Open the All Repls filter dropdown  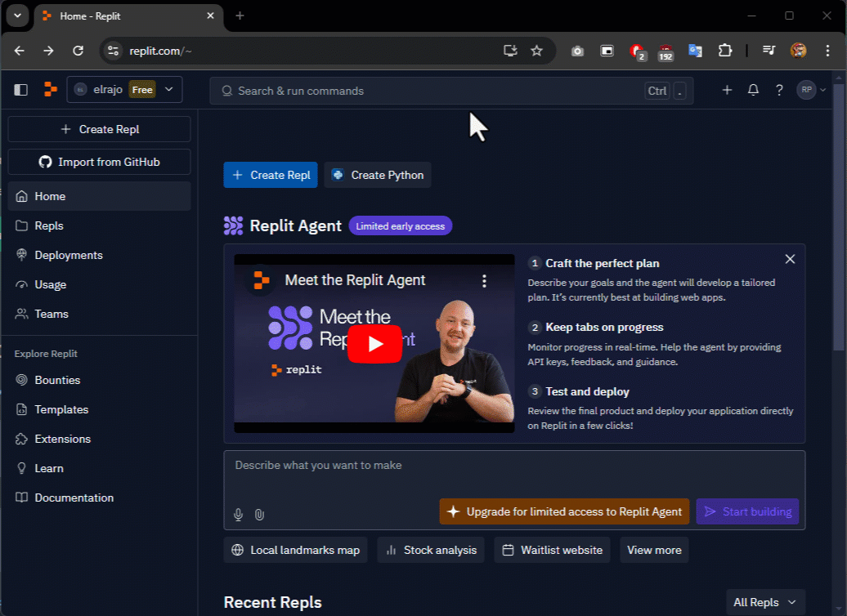point(765,602)
